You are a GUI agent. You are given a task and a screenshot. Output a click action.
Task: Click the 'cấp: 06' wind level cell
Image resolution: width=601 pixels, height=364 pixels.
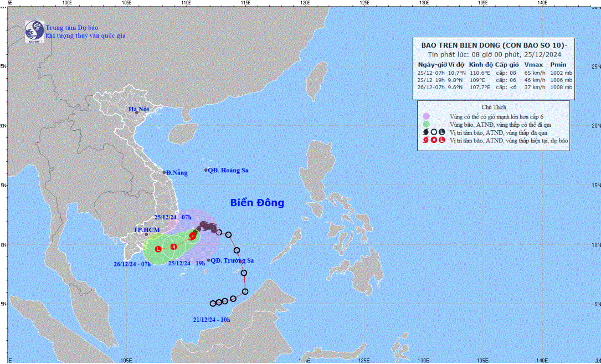[x=506, y=80]
